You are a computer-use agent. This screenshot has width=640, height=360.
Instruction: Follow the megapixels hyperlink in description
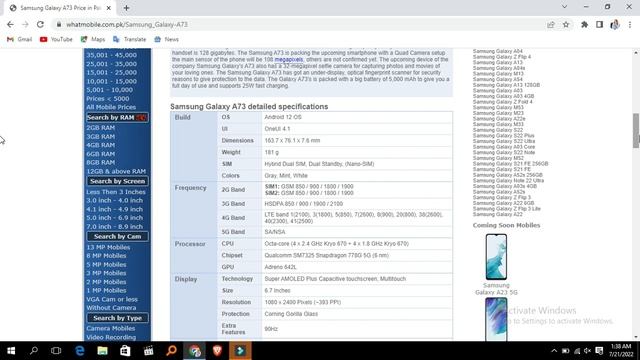(289, 60)
